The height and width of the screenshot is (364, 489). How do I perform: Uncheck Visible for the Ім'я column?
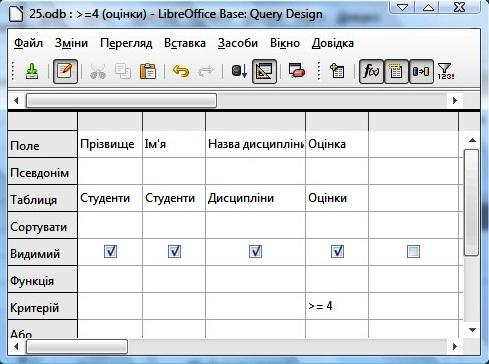click(174, 251)
